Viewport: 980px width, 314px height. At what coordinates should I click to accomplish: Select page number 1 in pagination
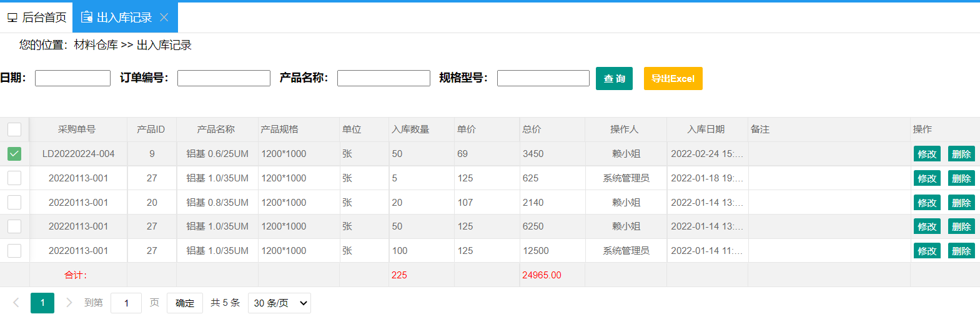(42, 303)
